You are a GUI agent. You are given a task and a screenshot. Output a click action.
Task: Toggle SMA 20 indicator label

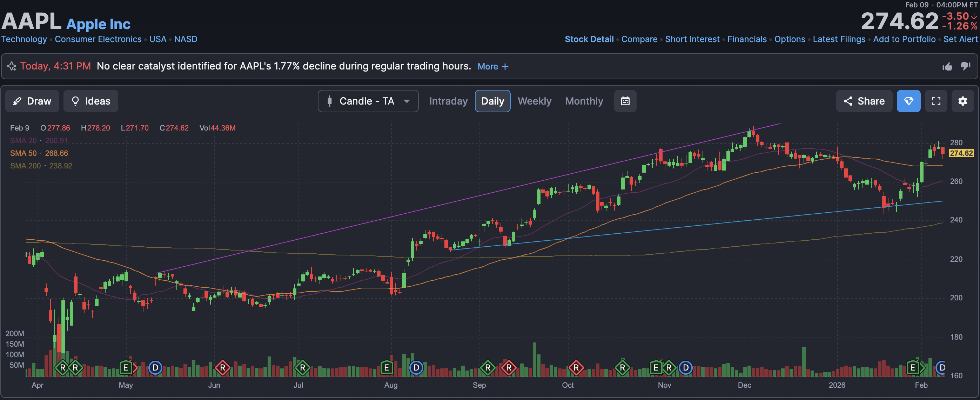pyautogui.click(x=23, y=140)
